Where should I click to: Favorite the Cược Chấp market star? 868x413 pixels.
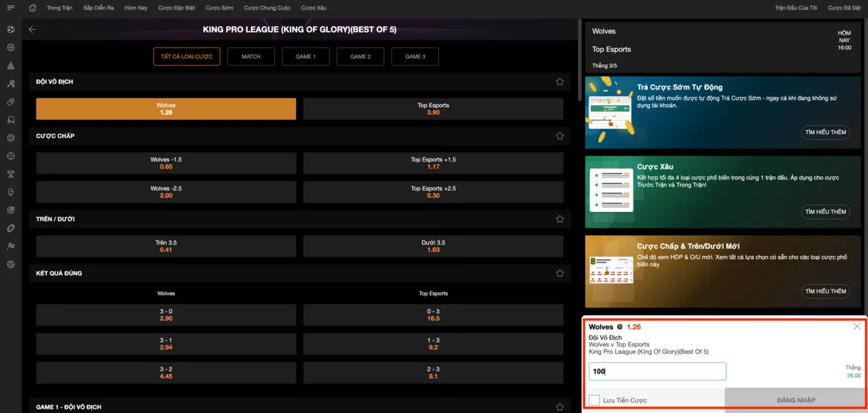click(560, 136)
